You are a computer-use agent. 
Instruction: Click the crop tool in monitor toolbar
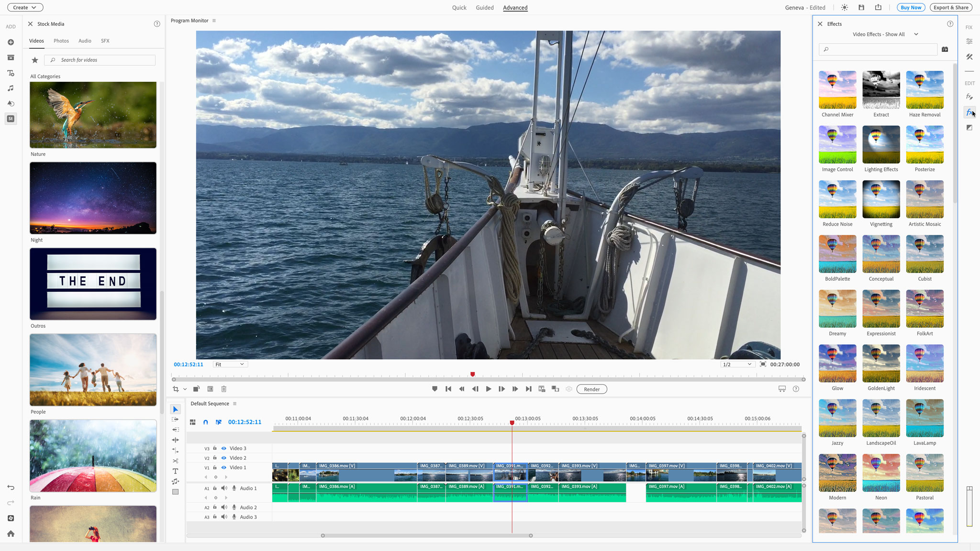pos(176,389)
